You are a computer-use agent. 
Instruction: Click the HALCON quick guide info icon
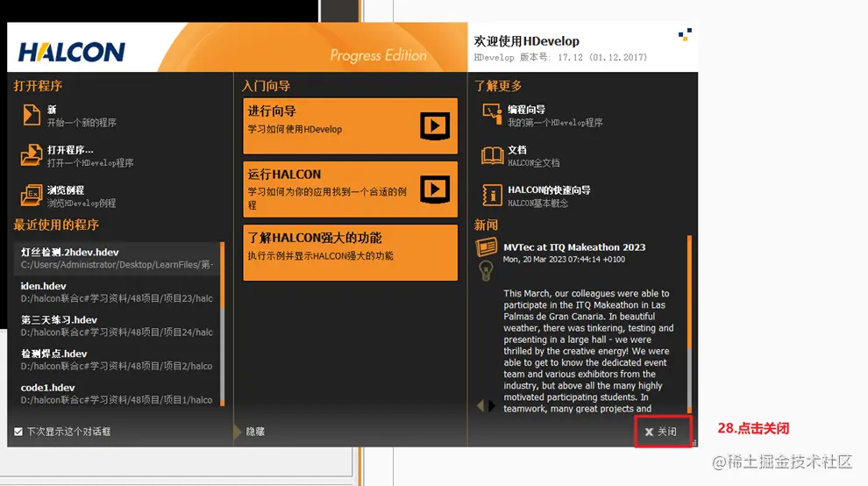click(492, 196)
